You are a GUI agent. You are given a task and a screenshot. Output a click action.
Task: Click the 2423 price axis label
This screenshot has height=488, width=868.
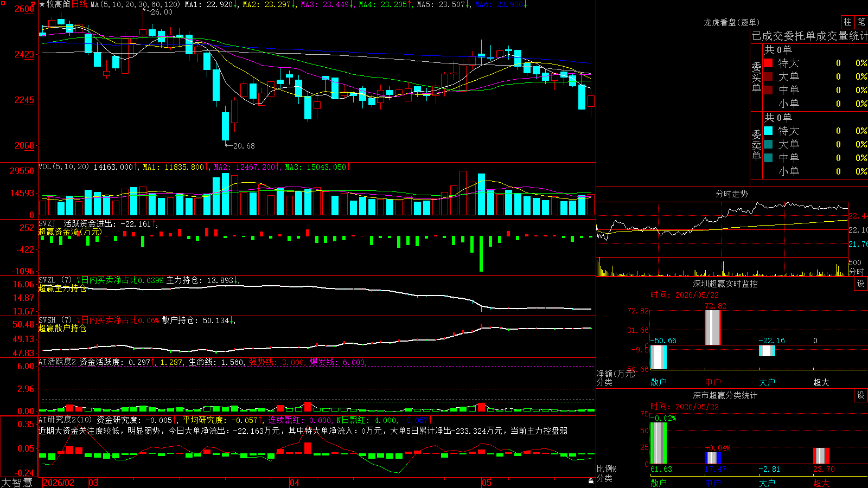tap(24, 54)
